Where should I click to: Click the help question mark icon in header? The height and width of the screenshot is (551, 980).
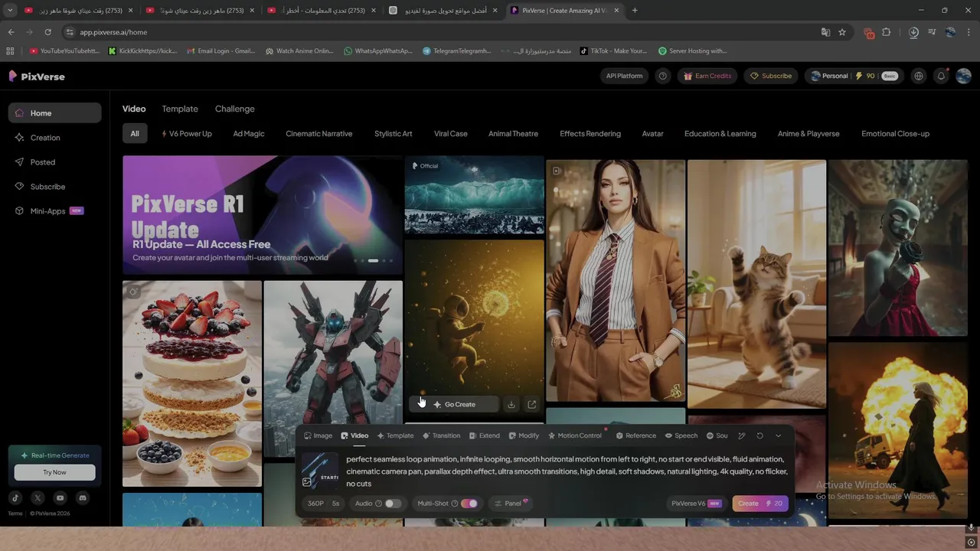663,76
